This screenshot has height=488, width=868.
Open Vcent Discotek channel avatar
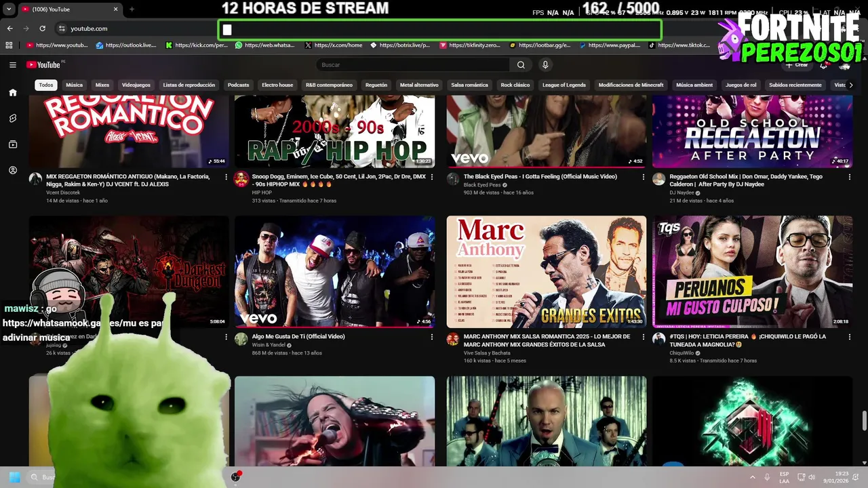click(x=35, y=179)
